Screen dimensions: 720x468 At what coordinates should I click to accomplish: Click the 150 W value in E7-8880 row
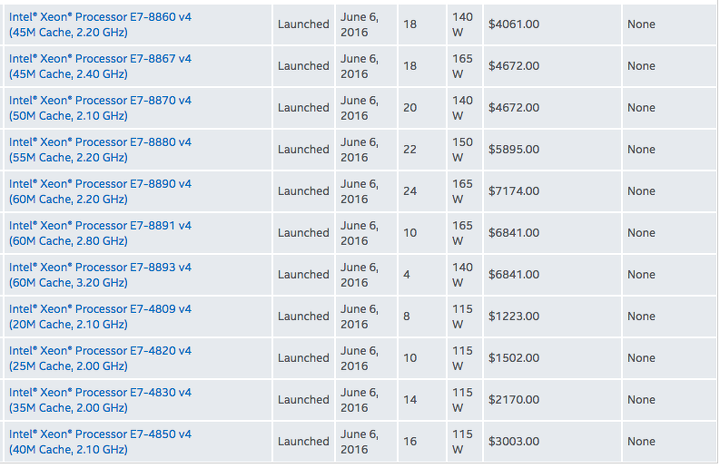(x=462, y=150)
